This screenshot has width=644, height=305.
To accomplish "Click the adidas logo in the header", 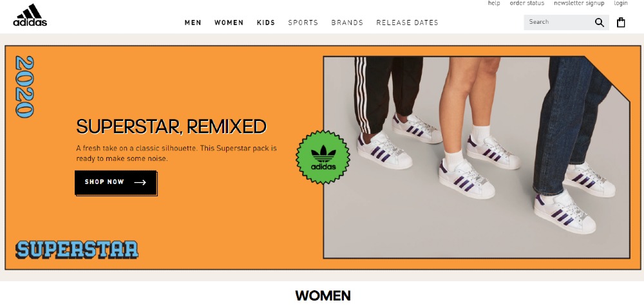I will tap(30, 15).
